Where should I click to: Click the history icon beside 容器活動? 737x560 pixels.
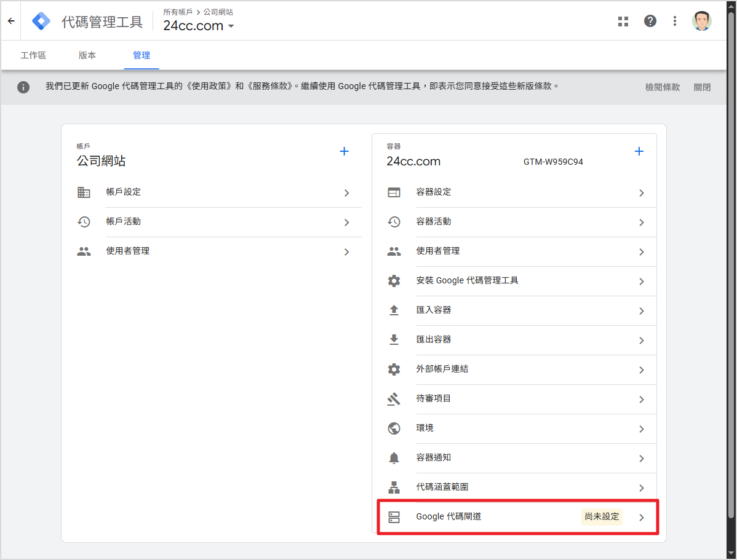(394, 222)
